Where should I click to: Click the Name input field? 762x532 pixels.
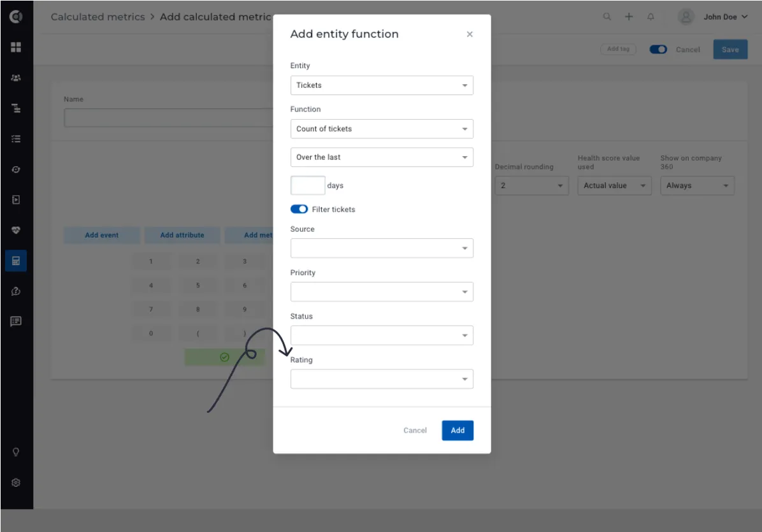(x=168, y=118)
